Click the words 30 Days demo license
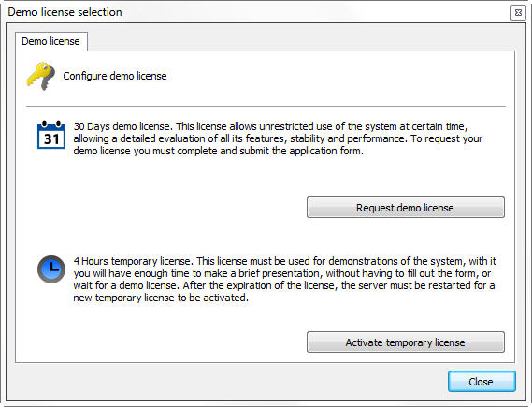The width and height of the screenshot is (532, 407). (122, 126)
